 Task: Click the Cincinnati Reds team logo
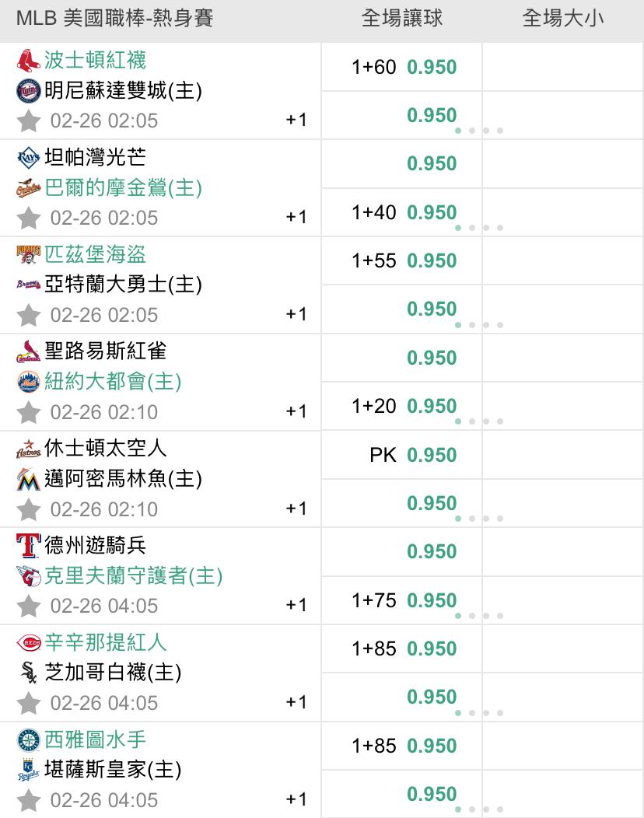pos(28,643)
